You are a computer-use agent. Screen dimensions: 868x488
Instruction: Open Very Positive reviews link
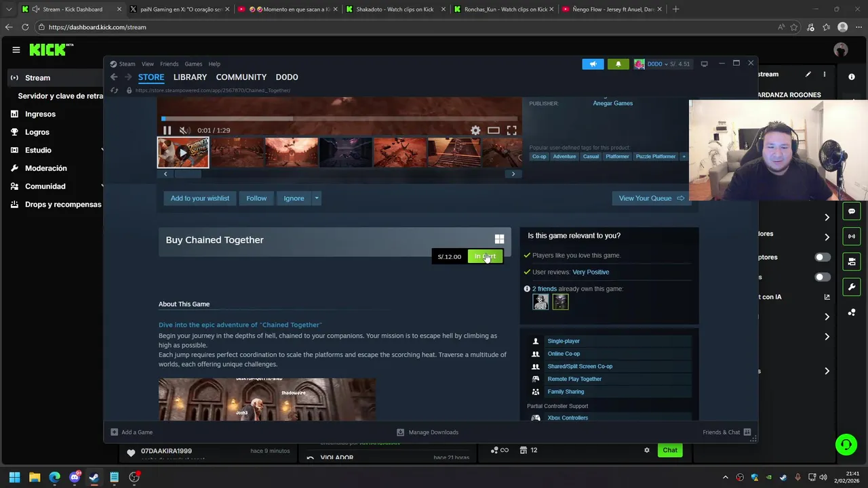(591, 272)
